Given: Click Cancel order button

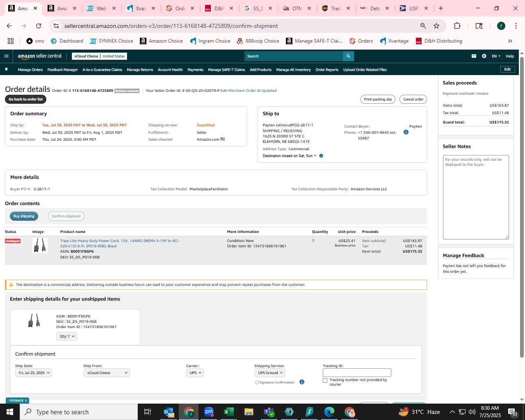Looking at the screenshot, I should 413,99.
